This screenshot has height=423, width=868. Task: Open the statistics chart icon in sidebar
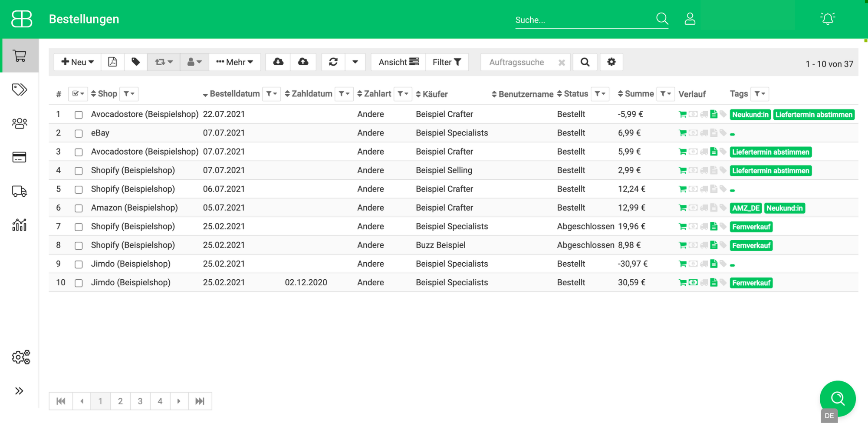click(x=20, y=225)
